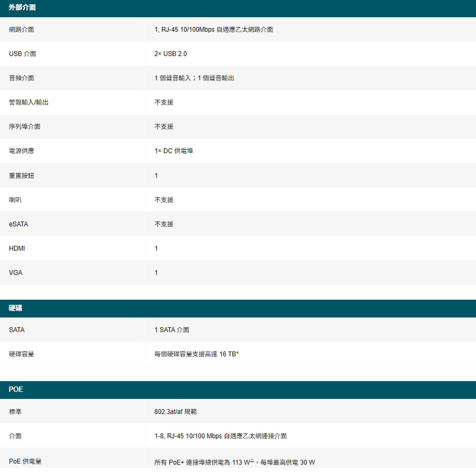Screen dimensions: 476x476
Task: Click the 外部介面 section header
Action: tap(22, 8)
